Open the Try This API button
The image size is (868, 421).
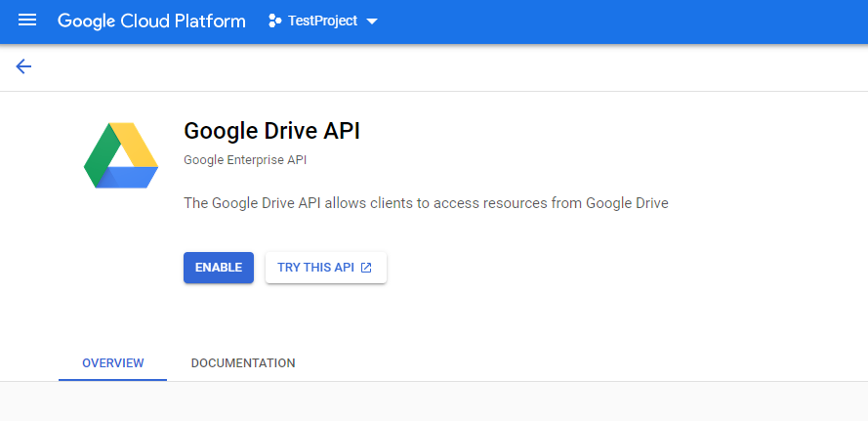click(326, 268)
